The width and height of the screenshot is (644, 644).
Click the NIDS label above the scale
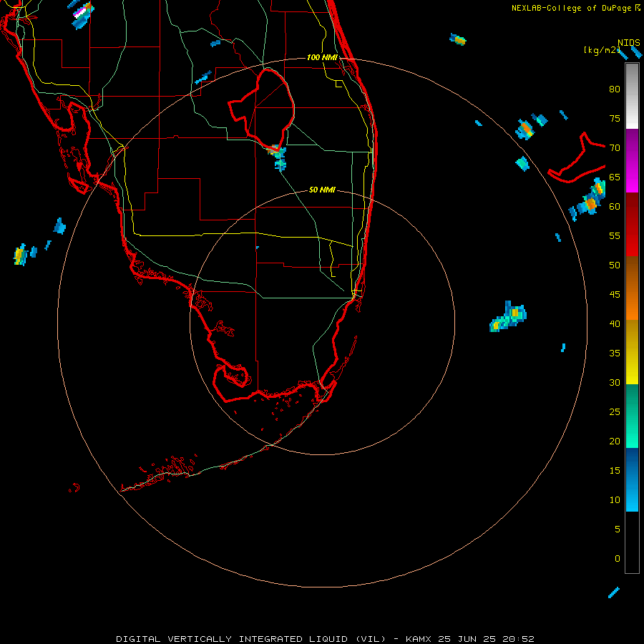click(x=629, y=42)
